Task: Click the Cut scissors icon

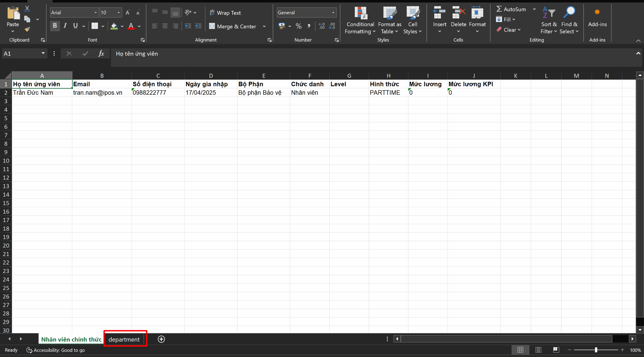Action: (27, 9)
